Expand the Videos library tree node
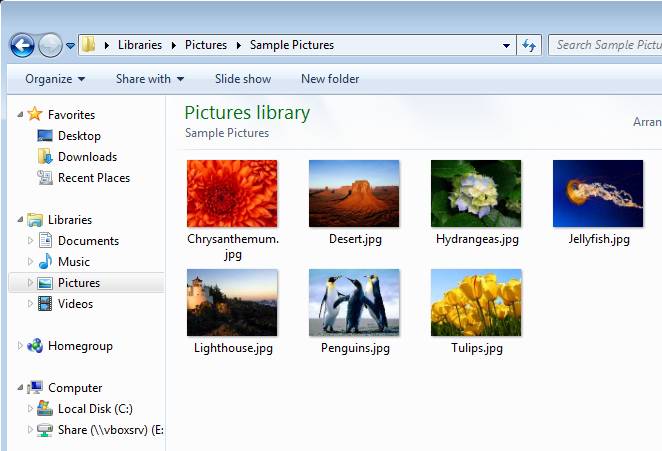This screenshot has width=662, height=451. [x=30, y=304]
